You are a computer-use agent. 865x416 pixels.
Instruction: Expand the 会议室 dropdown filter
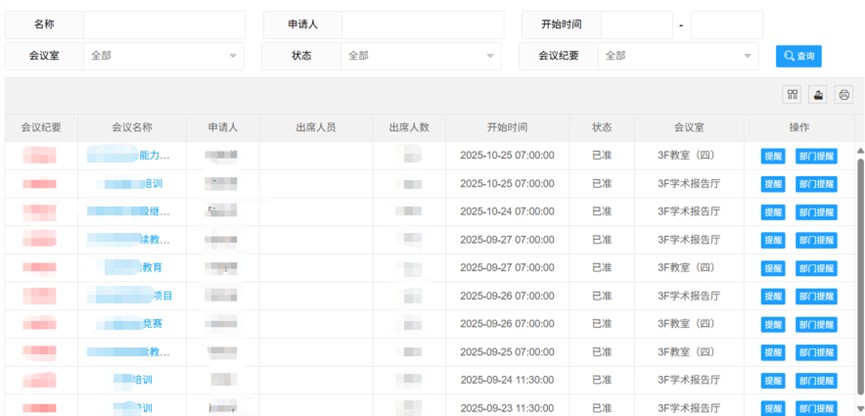pos(164,56)
